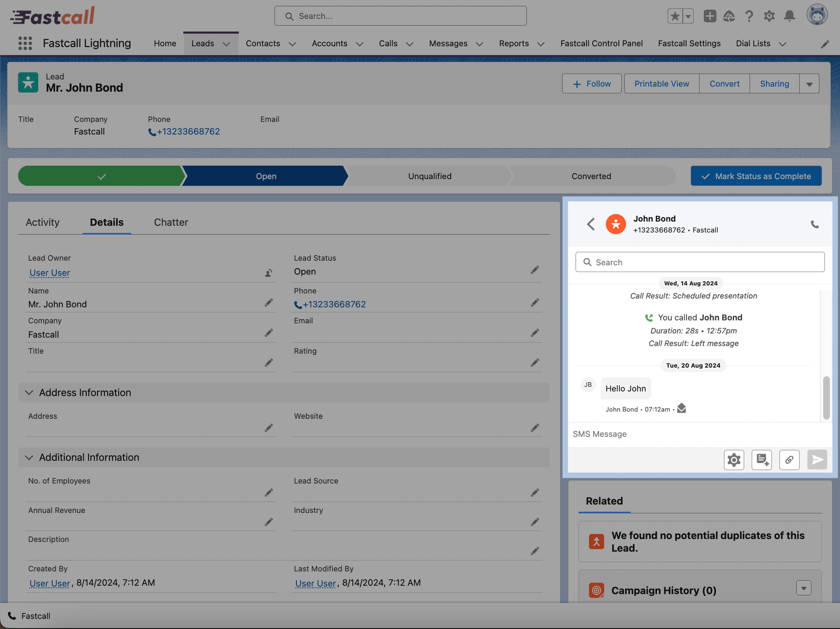
Task: Click the notifications bell icon
Action: click(x=790, y=16)
